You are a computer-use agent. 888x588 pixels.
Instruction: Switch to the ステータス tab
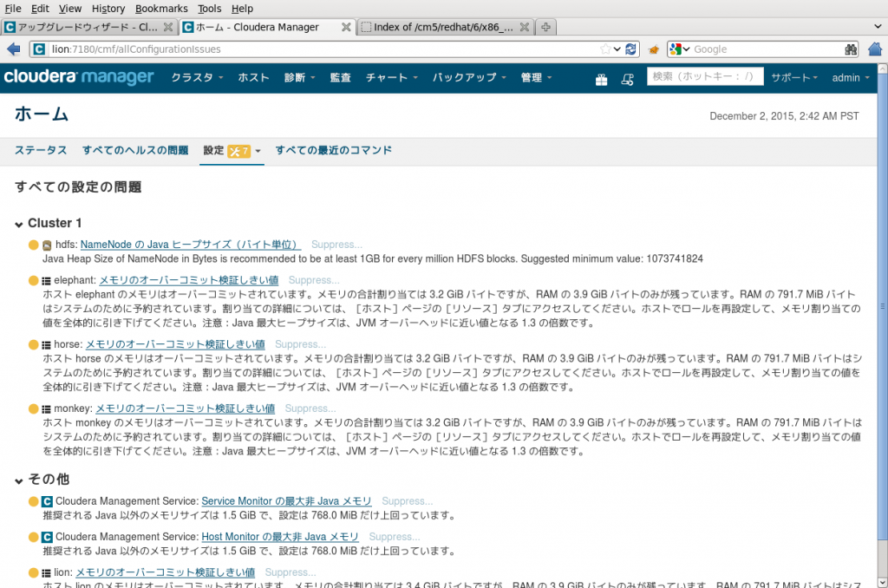point(41,150)
